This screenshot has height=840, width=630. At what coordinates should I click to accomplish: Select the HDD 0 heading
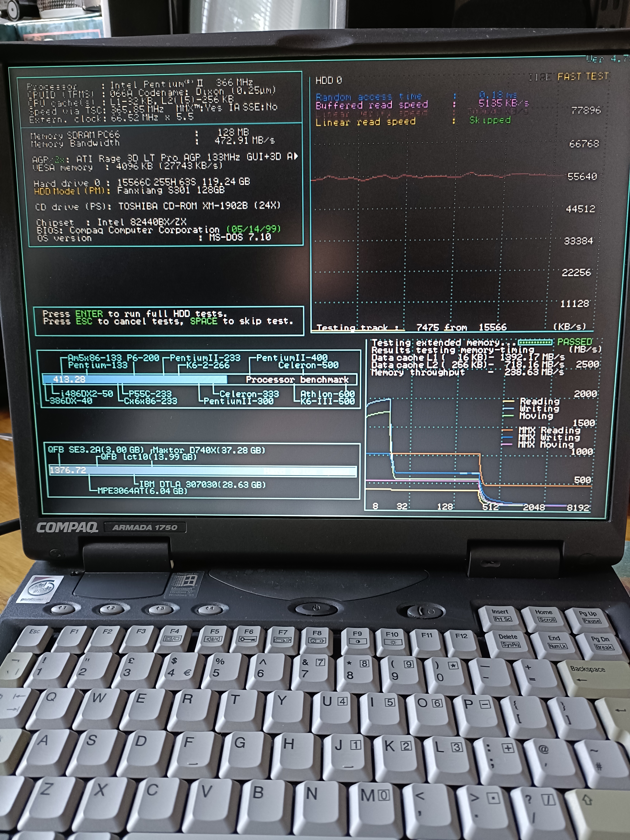pos(328,80)
